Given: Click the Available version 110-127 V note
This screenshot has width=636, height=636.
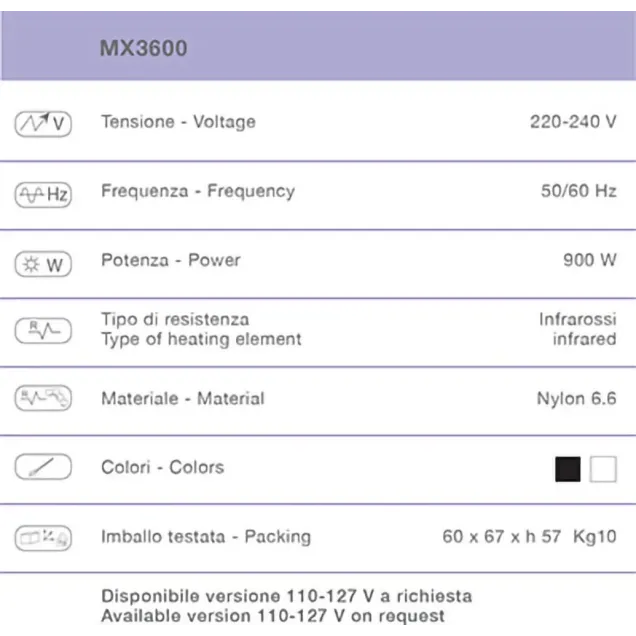Looking at the screenshot, I should point(273,616).
